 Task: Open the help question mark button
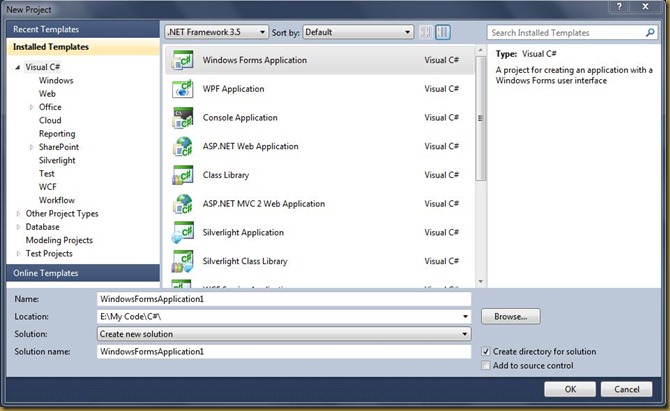point(619,6)
